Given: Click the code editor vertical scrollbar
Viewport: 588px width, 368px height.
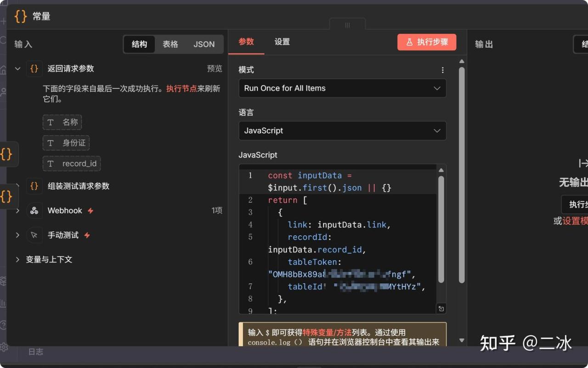Looking at the screenshot, I should pos(441,230).
